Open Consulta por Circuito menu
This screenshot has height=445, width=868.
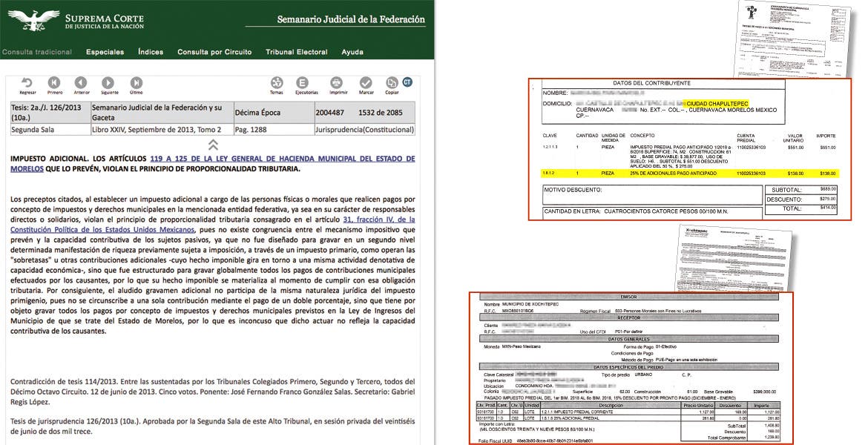tap(214, 52)
